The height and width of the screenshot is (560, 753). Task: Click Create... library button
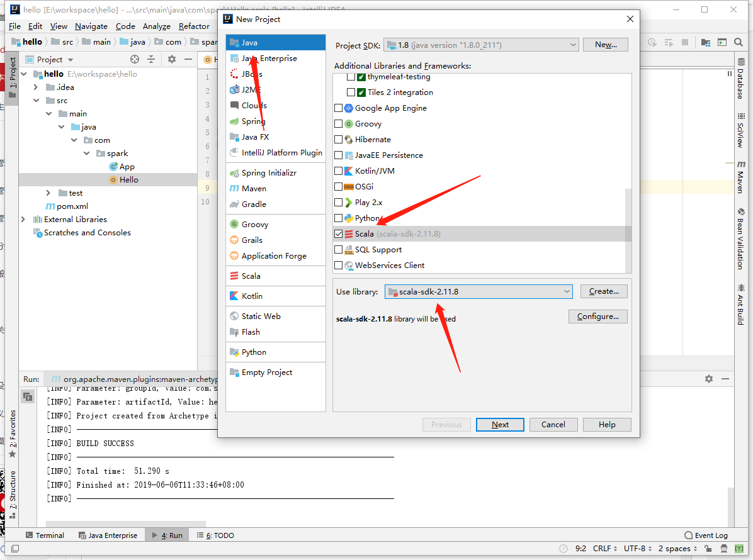click(604, 291)
